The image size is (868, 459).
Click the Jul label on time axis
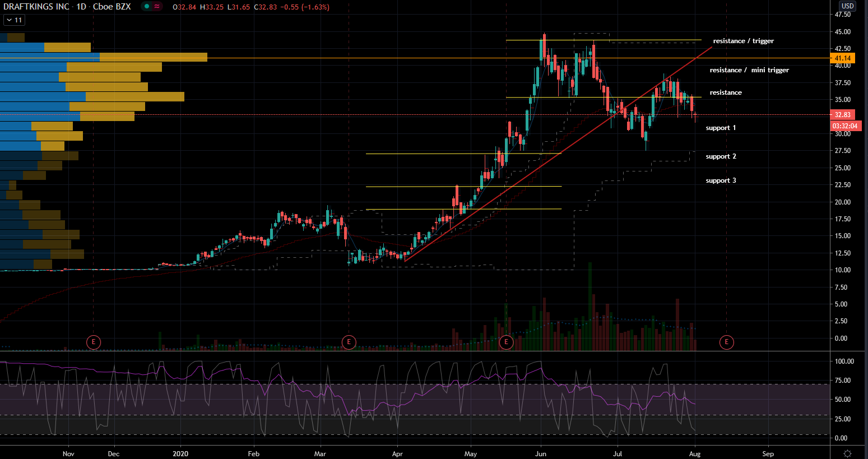coord(618,454)
